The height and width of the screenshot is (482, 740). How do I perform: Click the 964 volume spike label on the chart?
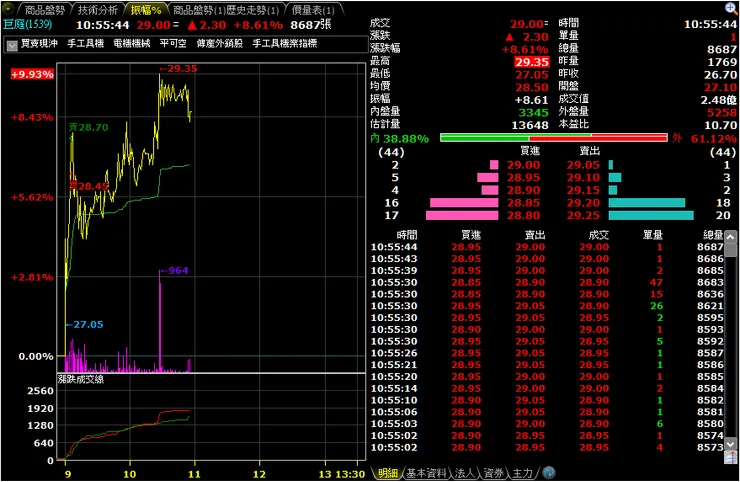pos(175,271)
